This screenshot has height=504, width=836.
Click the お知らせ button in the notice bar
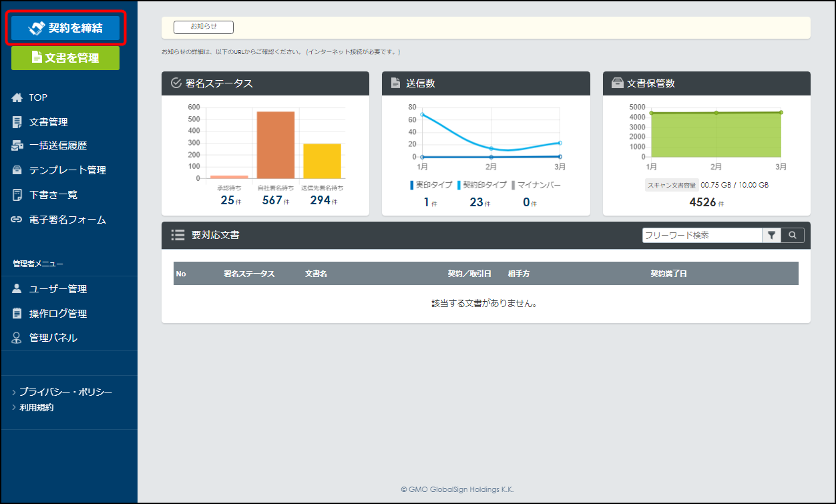tap(204, 27)
